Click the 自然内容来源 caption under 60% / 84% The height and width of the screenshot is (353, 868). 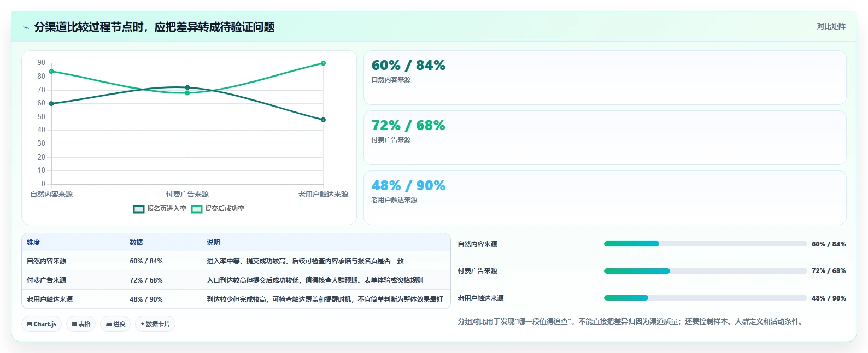point(391,80)
